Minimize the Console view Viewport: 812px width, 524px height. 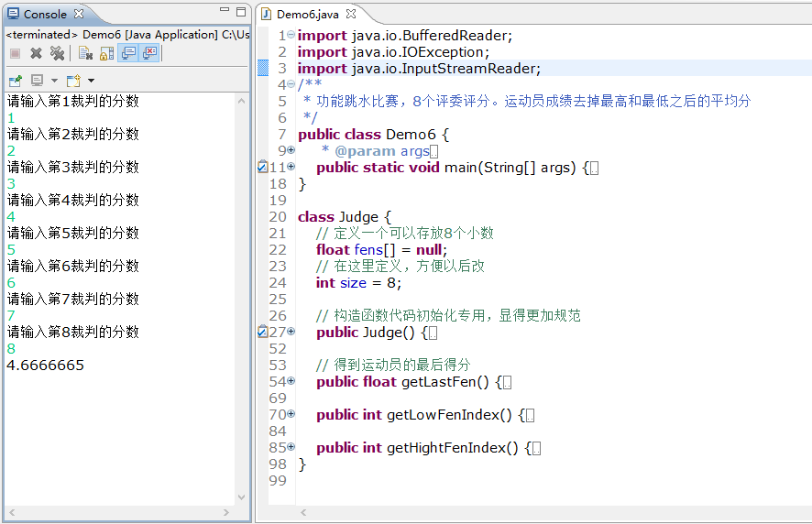[225, 10]
